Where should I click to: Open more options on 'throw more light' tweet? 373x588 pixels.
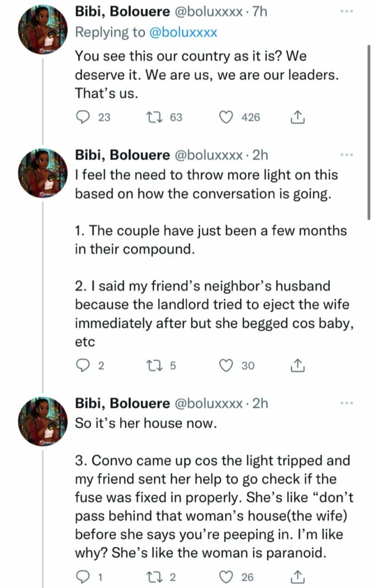click(x=347, y=154)
